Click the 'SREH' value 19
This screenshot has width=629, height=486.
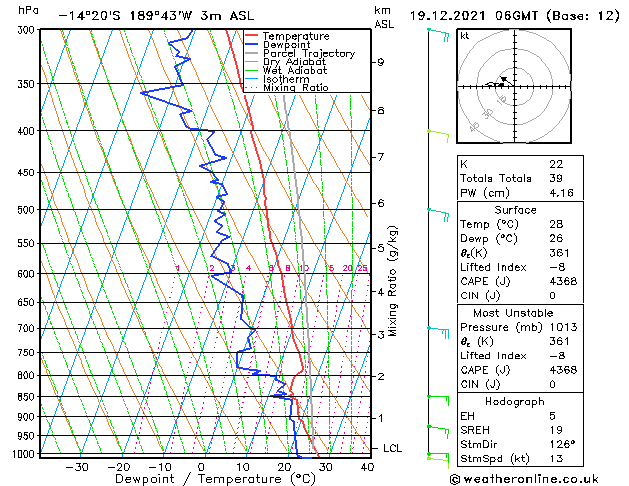556,430
